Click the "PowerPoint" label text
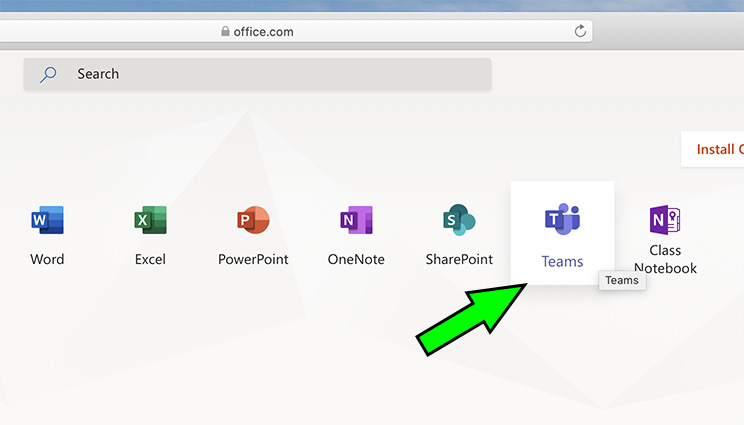 click(x=253, y=259)
